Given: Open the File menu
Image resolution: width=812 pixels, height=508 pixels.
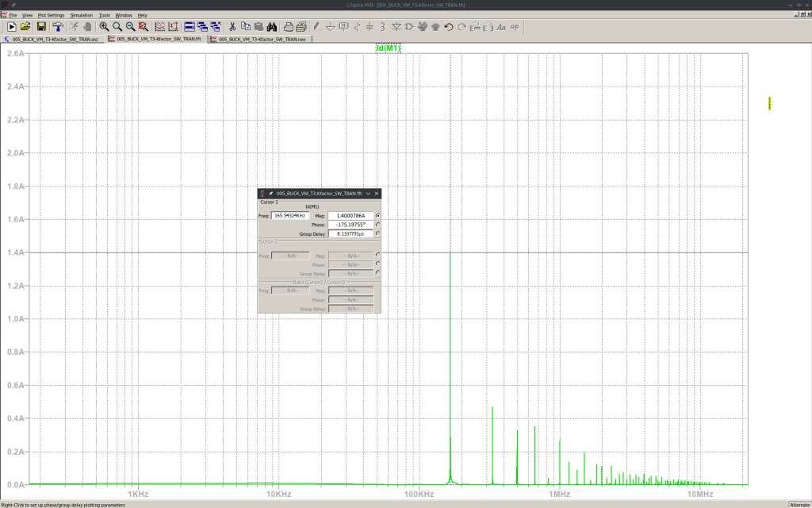Looking at the screenshot, I should (13, 15).
